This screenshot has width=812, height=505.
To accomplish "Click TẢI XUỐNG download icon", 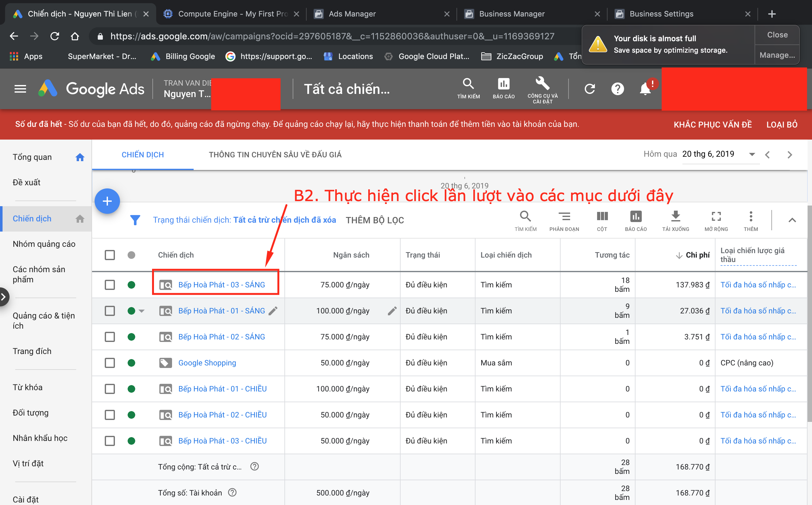I will (x=676, y=221).
